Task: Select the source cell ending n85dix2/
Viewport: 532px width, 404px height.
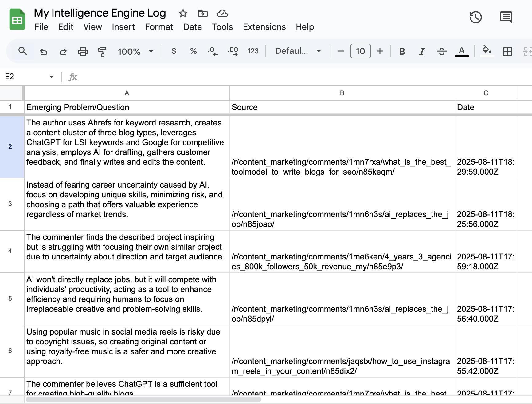Action: pos(342,351)
